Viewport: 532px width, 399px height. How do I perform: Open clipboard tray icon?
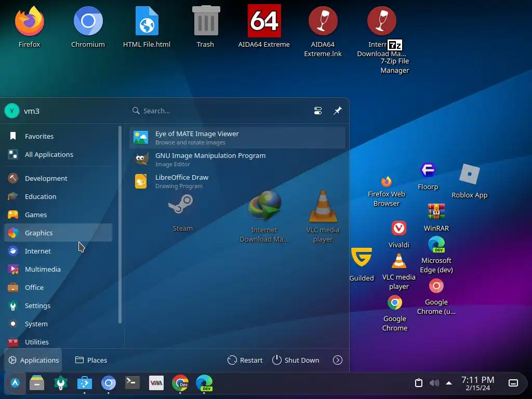click(x=419, y=383)
